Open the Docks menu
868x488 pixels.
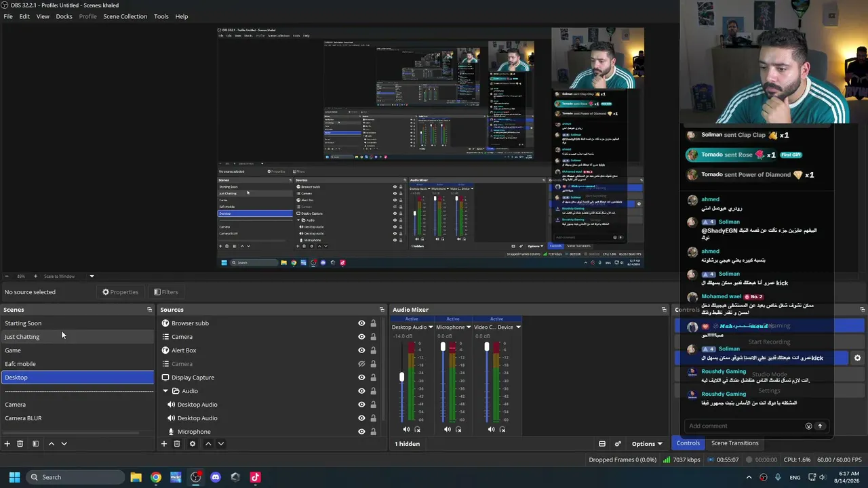[64, 16]
